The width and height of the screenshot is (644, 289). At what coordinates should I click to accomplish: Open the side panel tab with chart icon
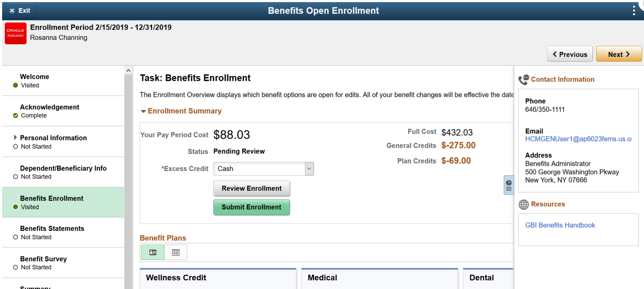pyautogui.click(x=509, y=185)
